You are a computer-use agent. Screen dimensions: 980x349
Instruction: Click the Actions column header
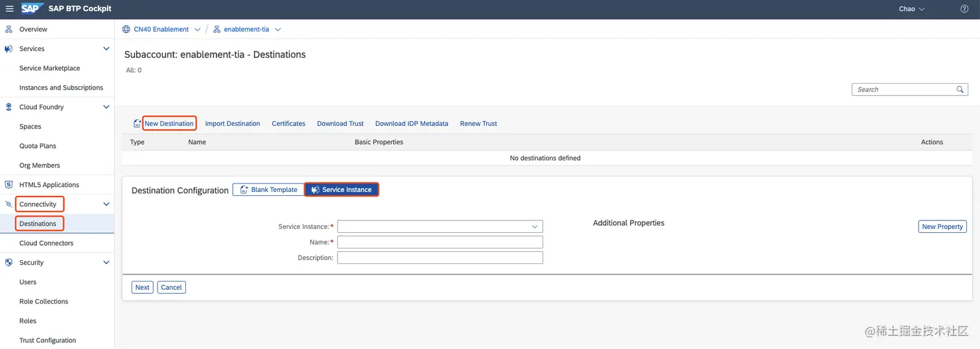[932, 142]
